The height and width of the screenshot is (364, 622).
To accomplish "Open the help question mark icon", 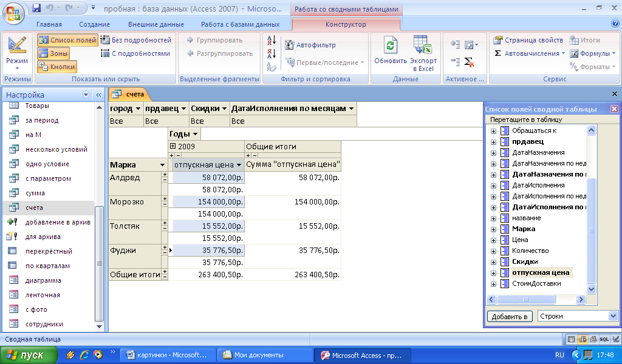I will coord(615,24).
